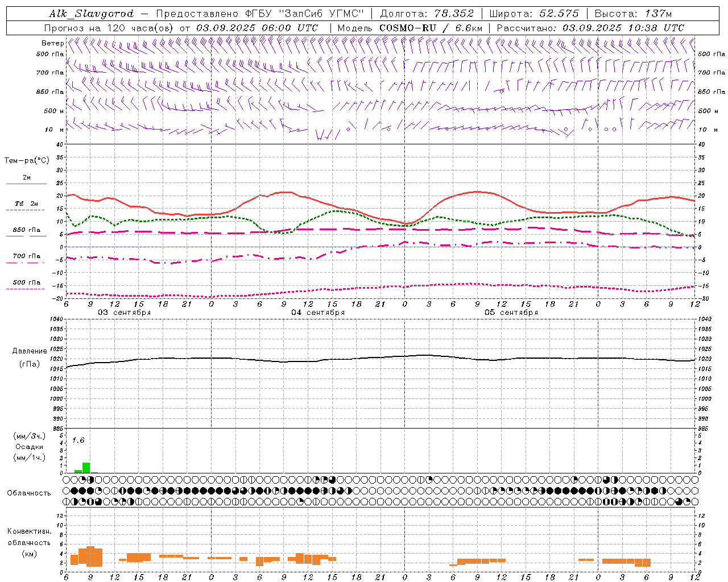Click '700 гПа' wind level label on left
728x582 pixels.
50,73
